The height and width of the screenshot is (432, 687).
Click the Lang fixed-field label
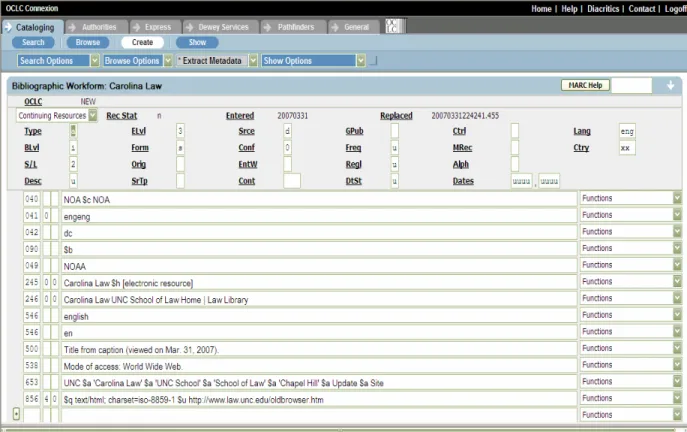(x=582, y=131)
